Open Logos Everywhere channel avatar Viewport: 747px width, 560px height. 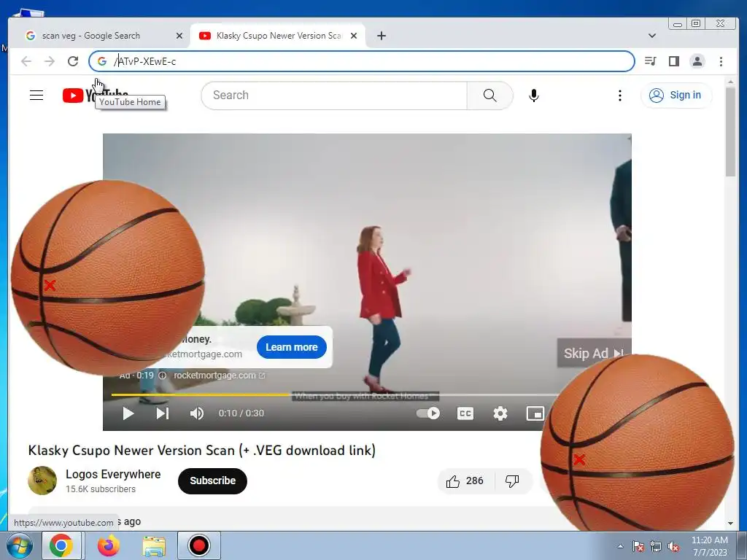coord(42,481)
